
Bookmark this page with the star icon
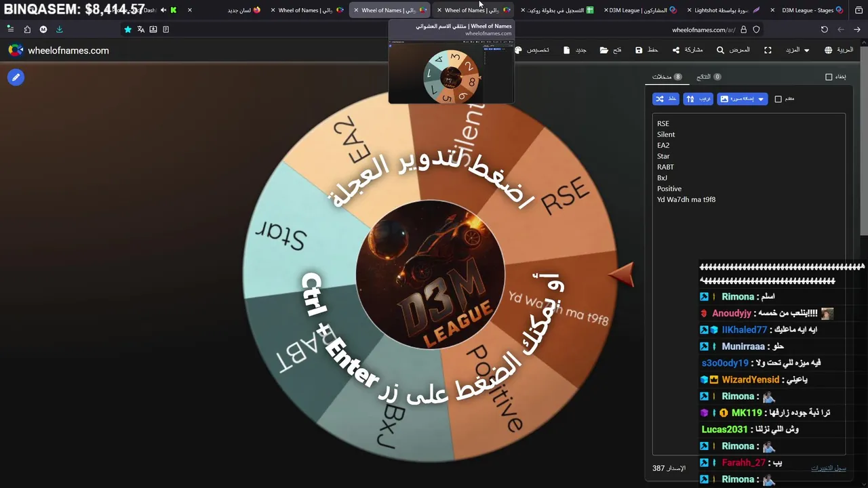[x=127, y=29]
